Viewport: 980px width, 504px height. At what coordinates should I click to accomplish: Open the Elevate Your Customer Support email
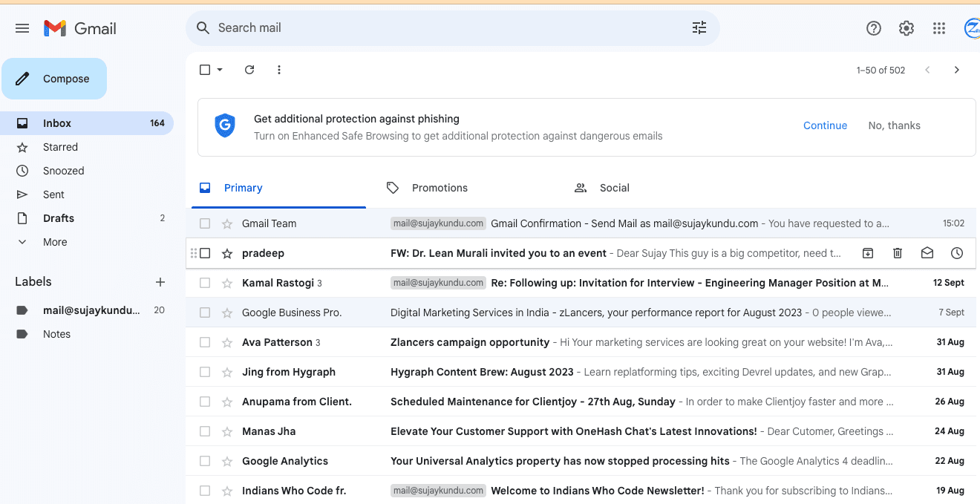point(581,431)
